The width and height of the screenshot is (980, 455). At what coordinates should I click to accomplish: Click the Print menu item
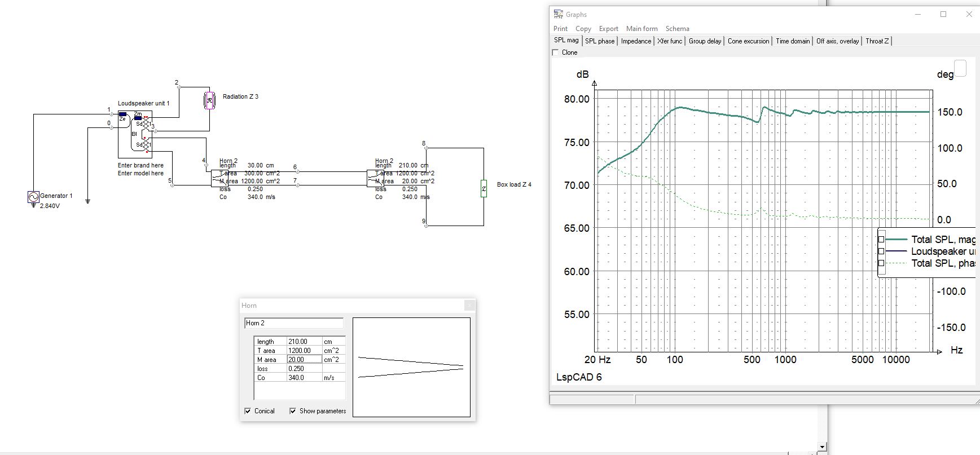pos(560,29)
